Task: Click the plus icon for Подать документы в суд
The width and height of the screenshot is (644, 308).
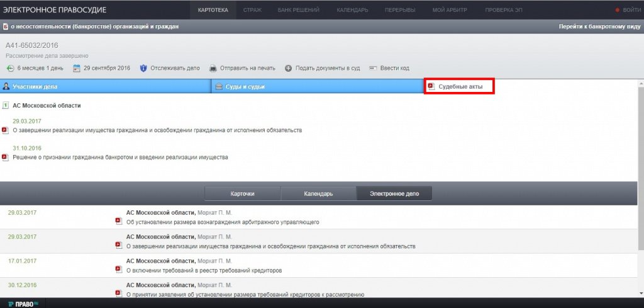Action: coord(289,68)
